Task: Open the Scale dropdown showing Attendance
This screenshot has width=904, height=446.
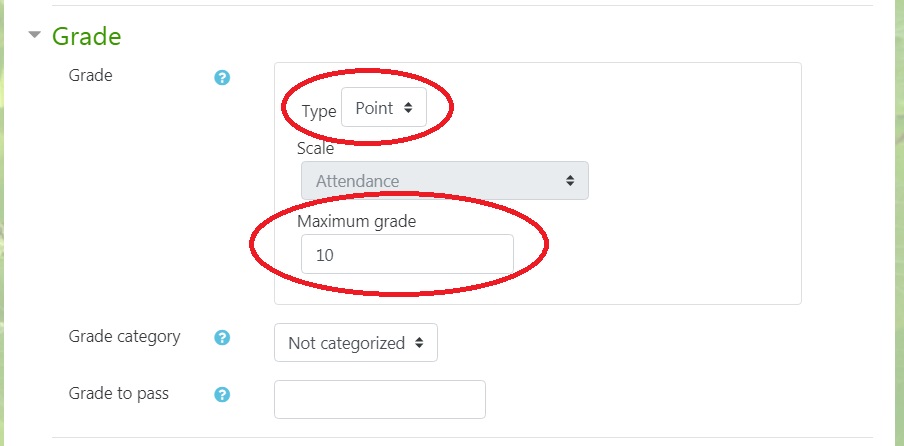Action: point(445,180)
